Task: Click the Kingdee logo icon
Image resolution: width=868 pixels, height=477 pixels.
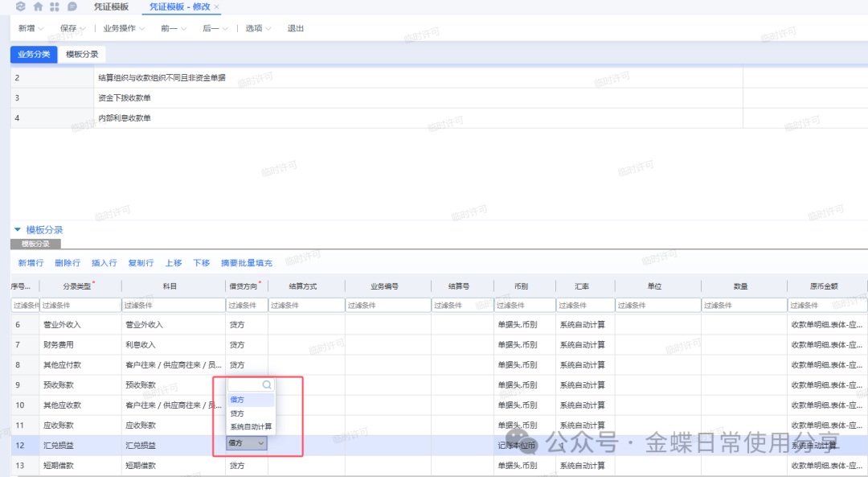Action: pyautogui.click(x=21, y=6)
